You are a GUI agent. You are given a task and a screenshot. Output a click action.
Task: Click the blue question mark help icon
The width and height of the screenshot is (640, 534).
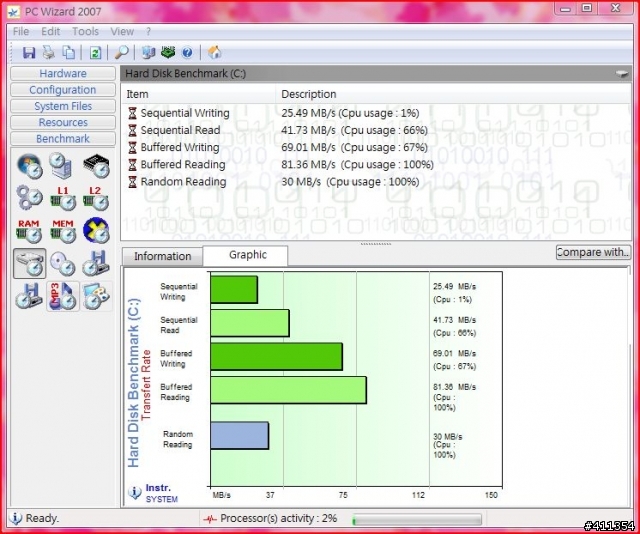coord(187,53)
